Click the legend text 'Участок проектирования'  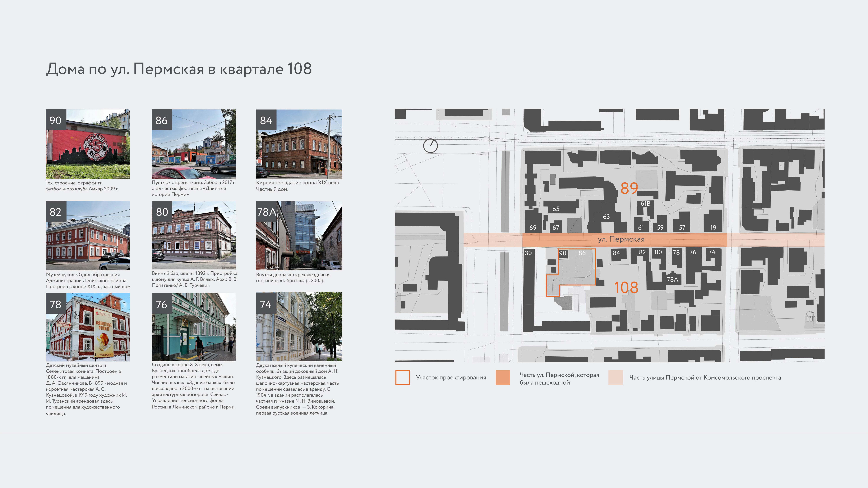tap(451, 377)
